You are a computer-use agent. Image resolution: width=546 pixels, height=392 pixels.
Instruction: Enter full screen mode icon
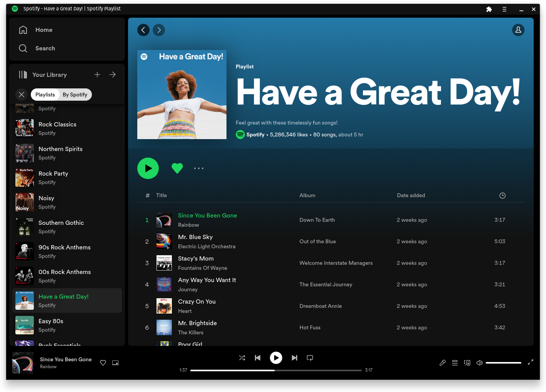531,362
